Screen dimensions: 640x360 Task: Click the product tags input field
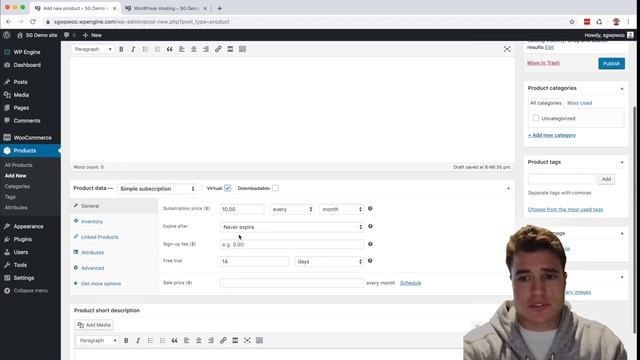click(x=562, y=179)
